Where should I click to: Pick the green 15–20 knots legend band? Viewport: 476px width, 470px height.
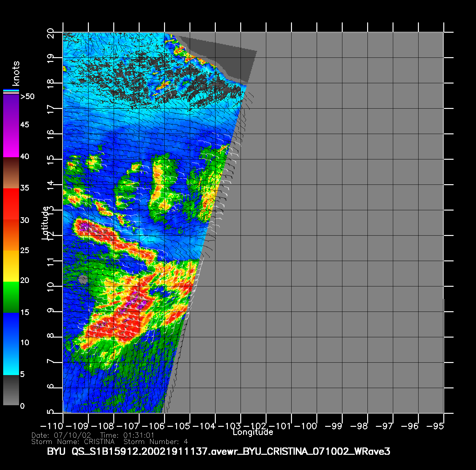tap(11, 297)
